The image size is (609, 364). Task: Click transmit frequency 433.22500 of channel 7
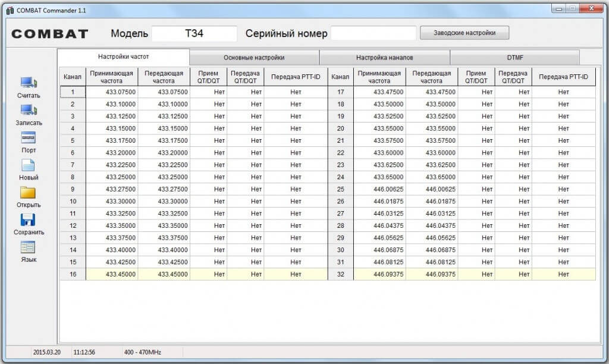[x=164, y=165]
